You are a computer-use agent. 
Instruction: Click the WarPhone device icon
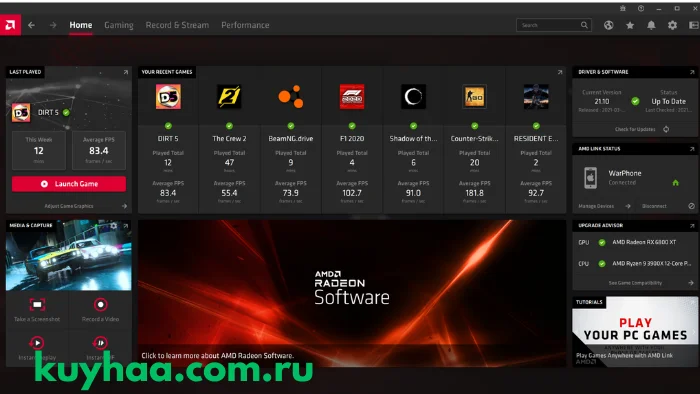(591, 178)
